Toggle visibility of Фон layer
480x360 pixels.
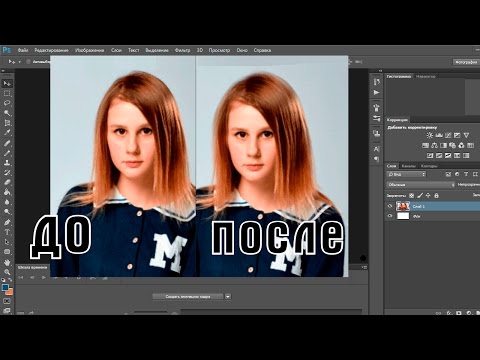pyautogui.click(x=390, y=216)
